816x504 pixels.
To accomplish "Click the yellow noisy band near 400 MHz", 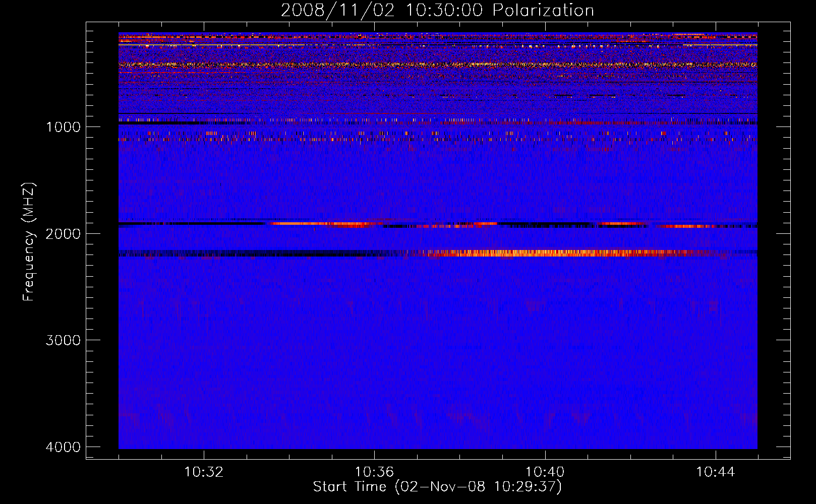I will pyautogui.click(x=438, y=65).
